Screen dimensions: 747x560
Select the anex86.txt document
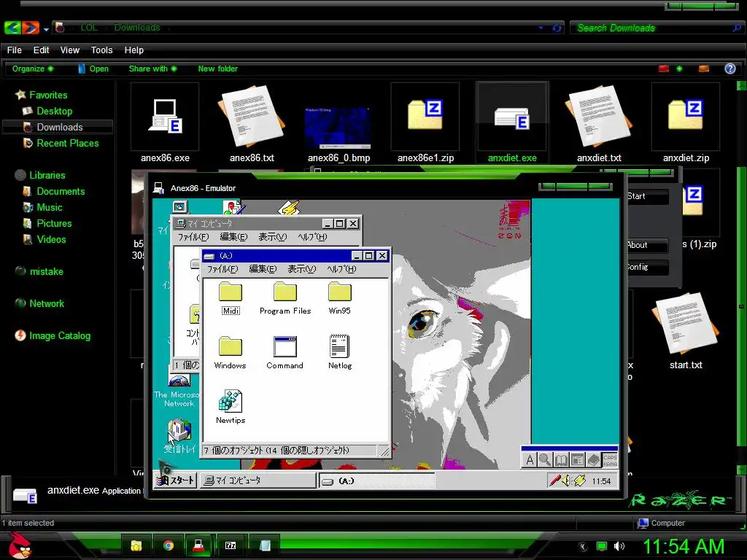(x=252, y=124)
